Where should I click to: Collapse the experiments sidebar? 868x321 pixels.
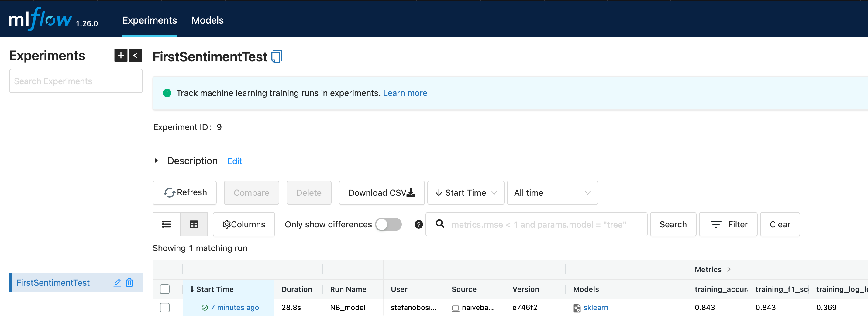(x=136, y=55)
